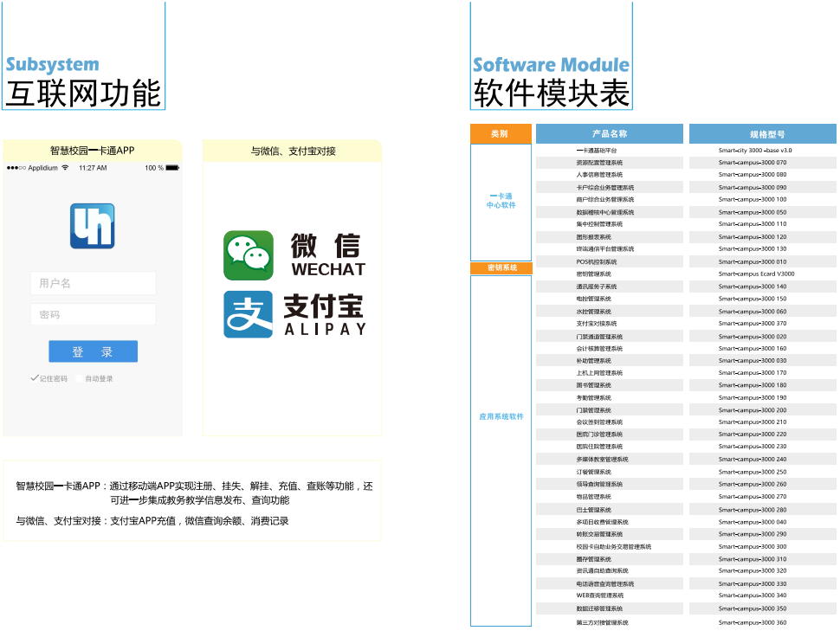Click the 水控管理系统 row

point(610,312)
